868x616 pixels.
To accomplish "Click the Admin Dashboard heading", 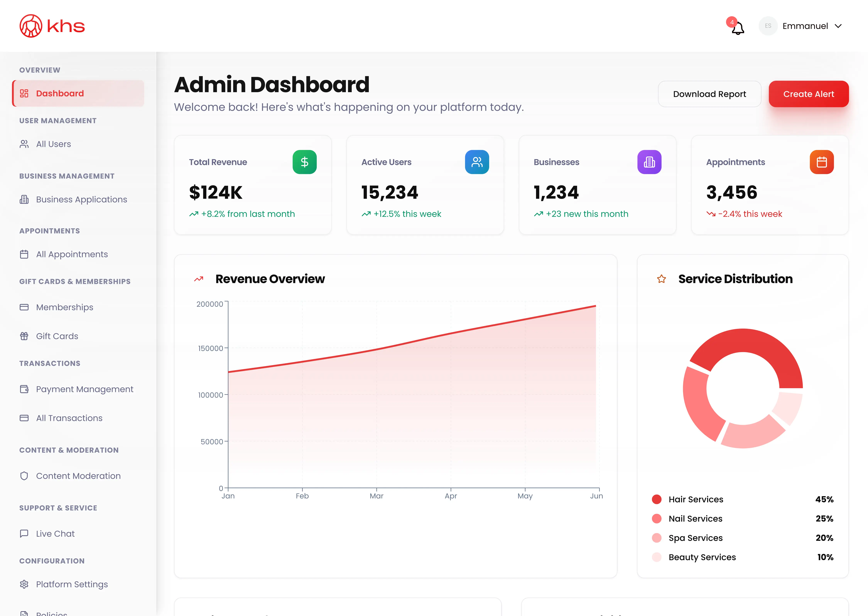I will (x=272, y=84).
